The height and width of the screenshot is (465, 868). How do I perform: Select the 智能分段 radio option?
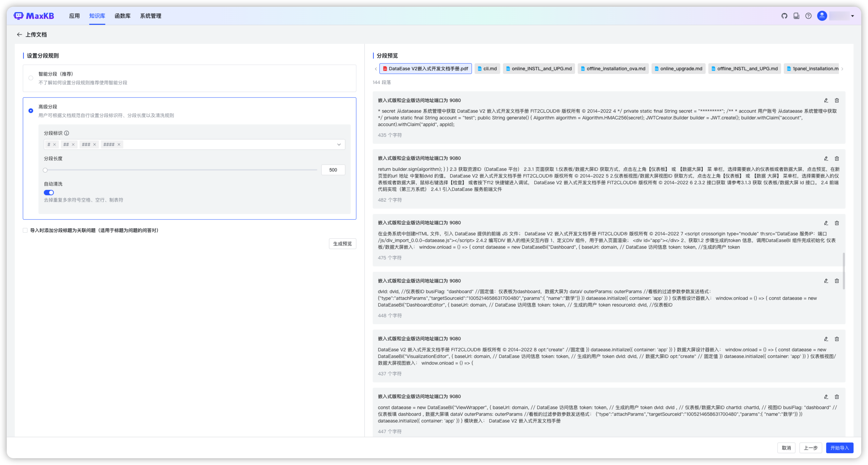(31, 78)
